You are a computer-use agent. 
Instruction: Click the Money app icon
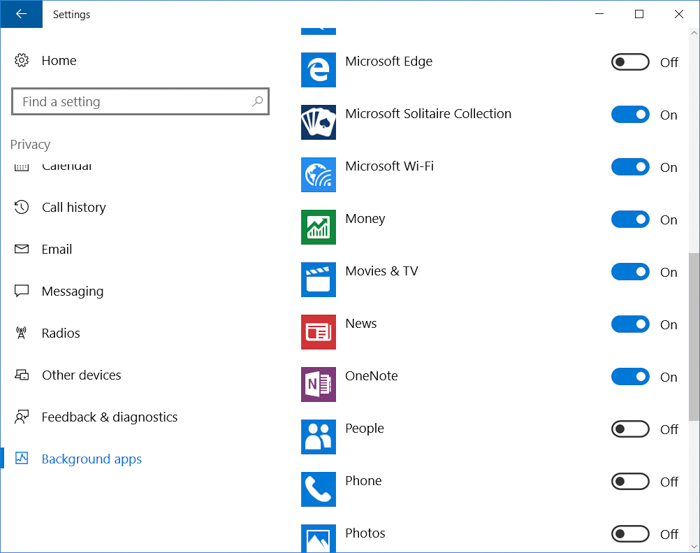(318, 227)
